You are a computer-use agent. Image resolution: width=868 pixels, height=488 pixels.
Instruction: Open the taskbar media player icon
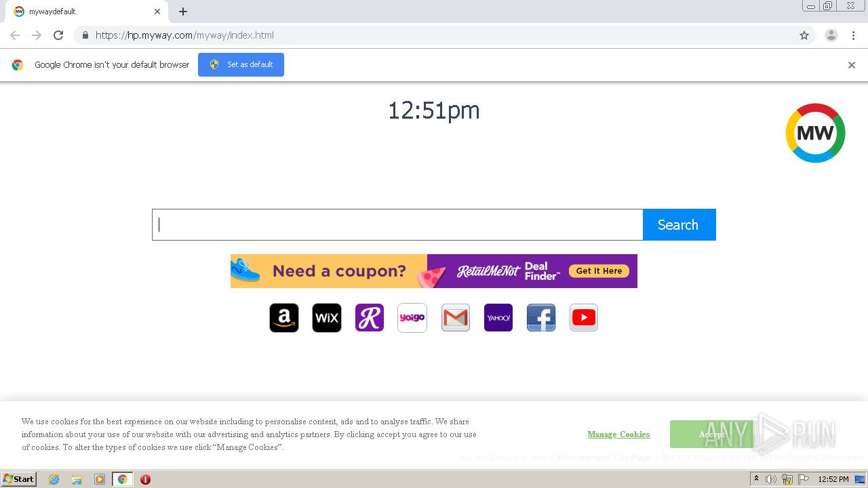pos(100,479)
